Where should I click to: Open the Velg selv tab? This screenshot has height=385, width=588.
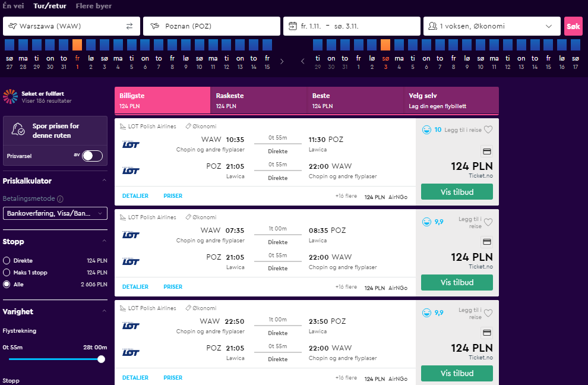[x=451, y=100]
